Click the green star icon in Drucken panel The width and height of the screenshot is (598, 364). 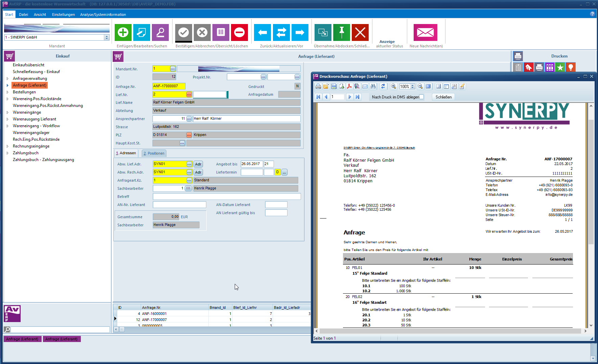[560, 68]
